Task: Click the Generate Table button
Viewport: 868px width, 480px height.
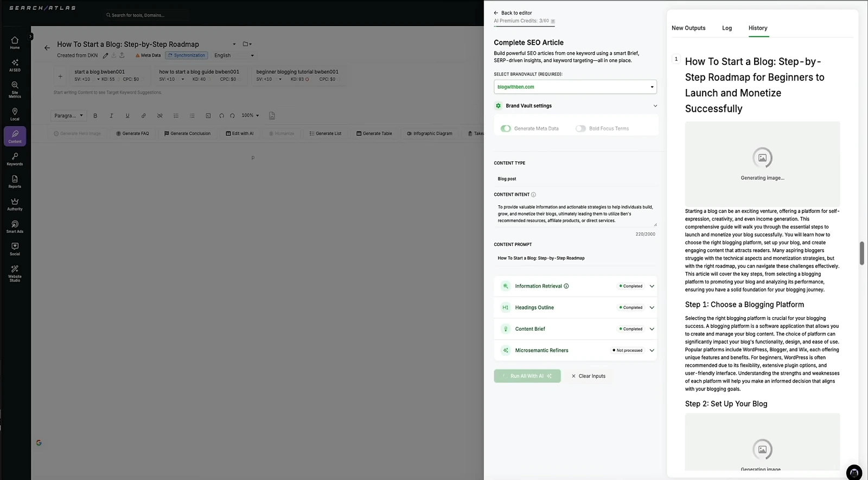Action: click(x=374, y=134)
